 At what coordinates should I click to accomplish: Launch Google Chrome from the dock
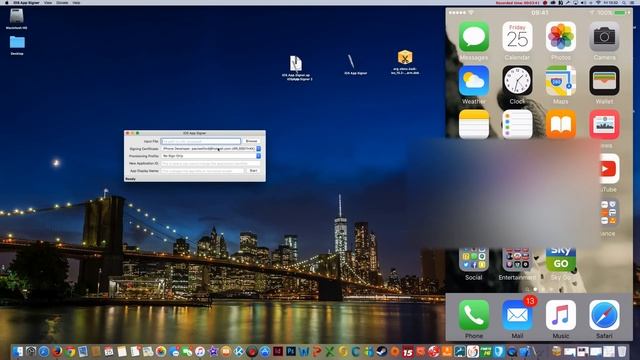coord(71,351)
